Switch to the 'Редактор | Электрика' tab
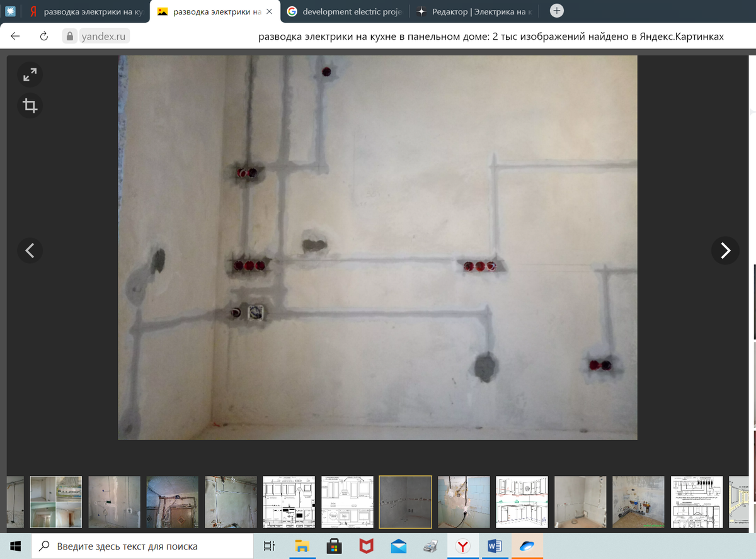Image resolution: width=756 pixels, height=559 pixels. pyautogui.click(x=476, y=12)
